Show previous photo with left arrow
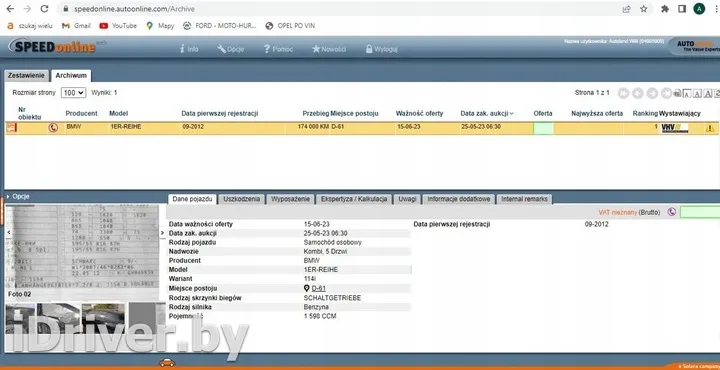This screenshot has width=720, height=370. [x=9, y=233]
